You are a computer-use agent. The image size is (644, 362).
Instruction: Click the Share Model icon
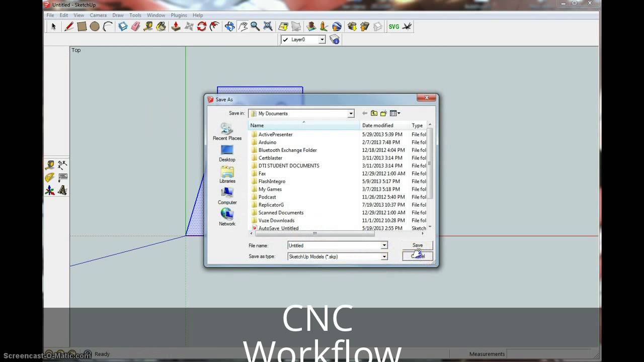365,27
